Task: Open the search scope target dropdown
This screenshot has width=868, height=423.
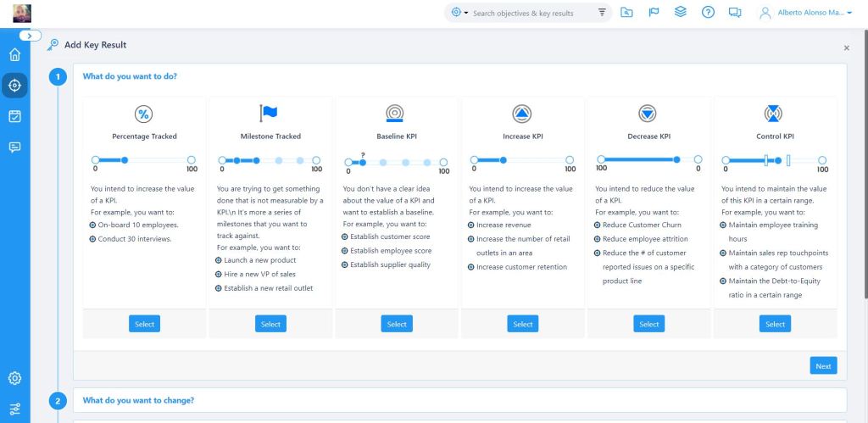Action: click(460, 13)
